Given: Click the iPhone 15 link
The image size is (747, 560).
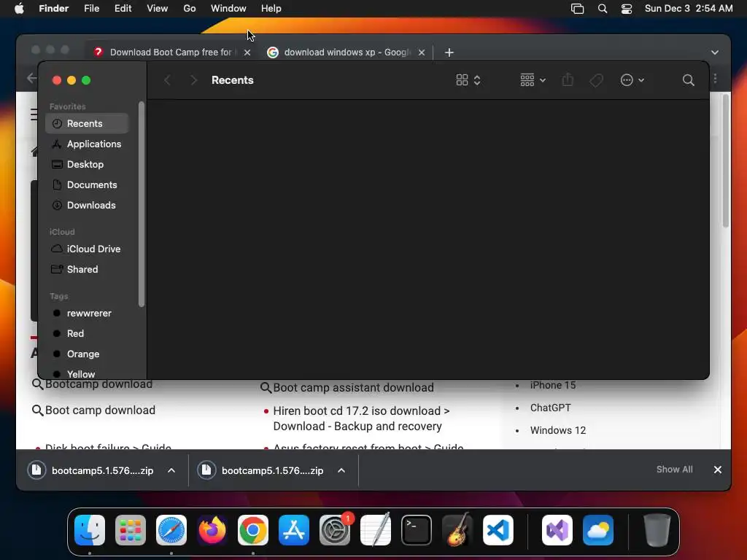Looking at the screenshot, I should pos(553,385).
